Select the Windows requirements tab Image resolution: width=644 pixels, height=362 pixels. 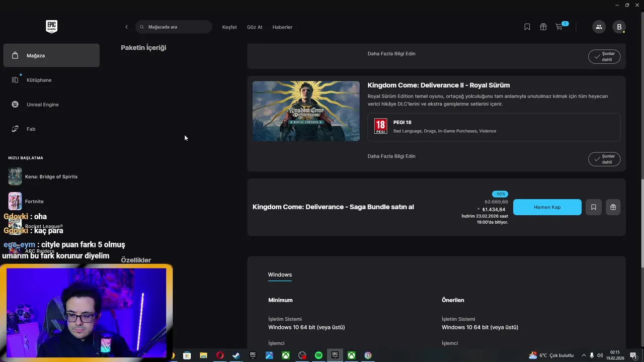280,275
